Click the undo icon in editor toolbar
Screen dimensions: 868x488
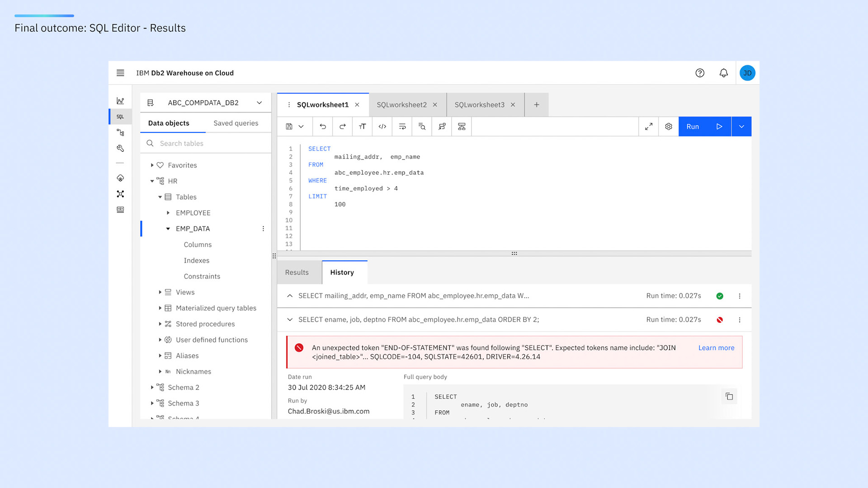click(x=323, y=127)
